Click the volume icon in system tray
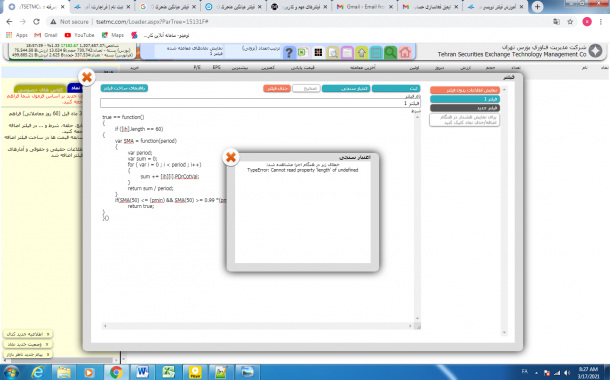 point(567,373)
